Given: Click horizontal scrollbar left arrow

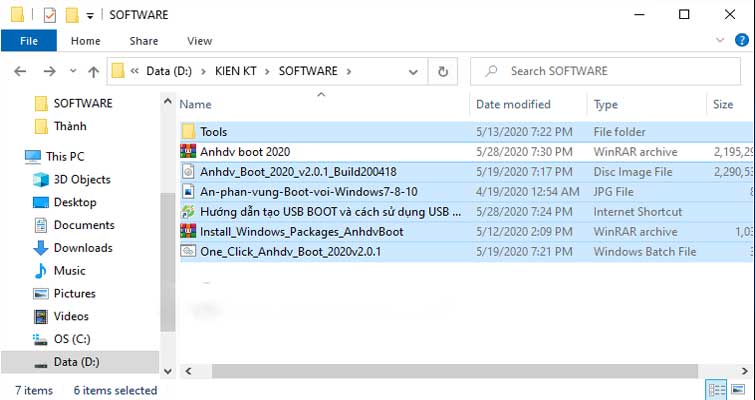Looking at the screenshot, I should pyautogui.click(x=189, y=371).
